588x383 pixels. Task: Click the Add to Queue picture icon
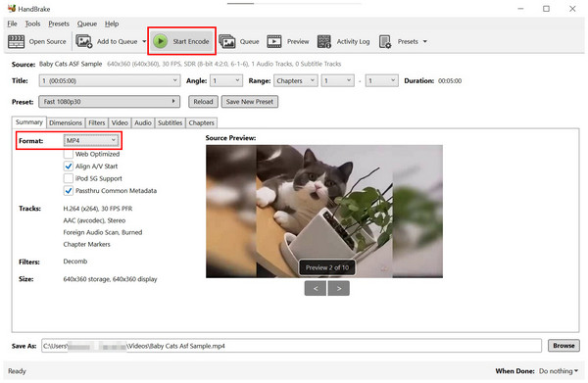point(84,41)
